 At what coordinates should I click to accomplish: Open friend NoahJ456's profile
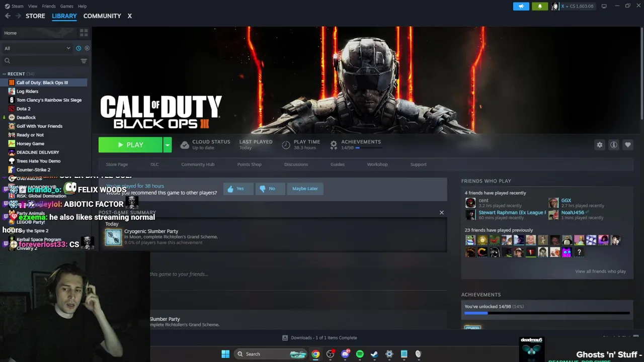(573, 213)
